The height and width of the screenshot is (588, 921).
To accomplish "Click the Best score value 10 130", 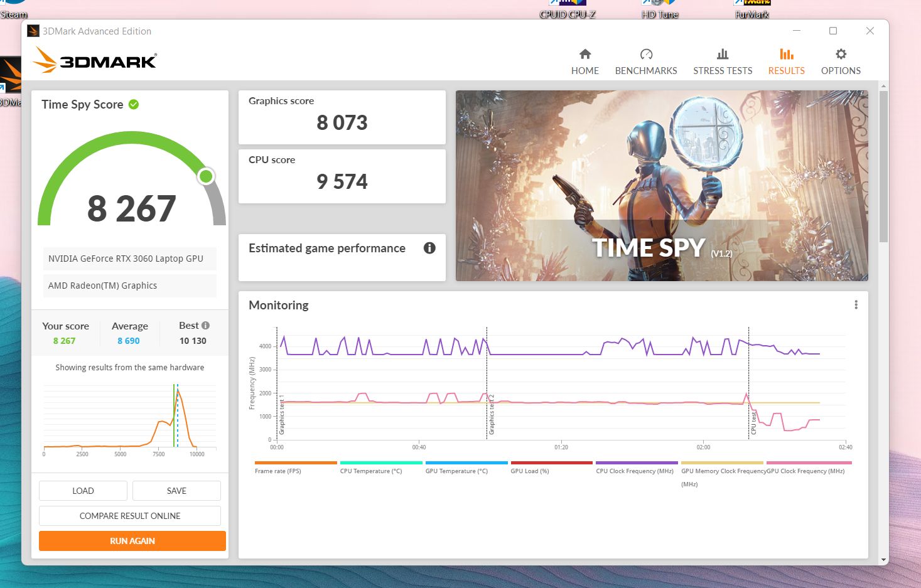I will click(x=193, y=341).
